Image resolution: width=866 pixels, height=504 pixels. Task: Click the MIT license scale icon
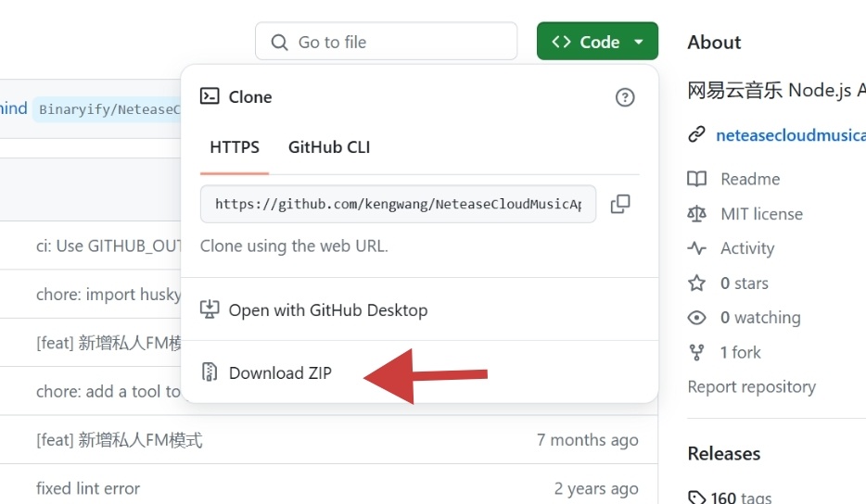(x=696, y=214)
